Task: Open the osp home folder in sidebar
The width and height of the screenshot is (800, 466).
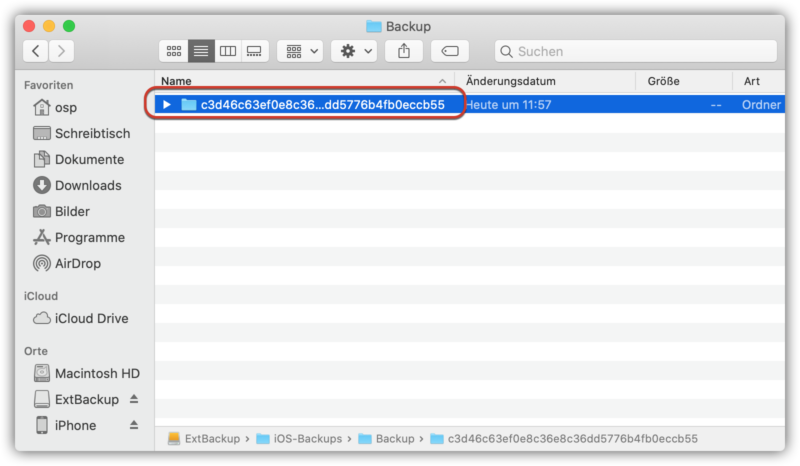Action: click(x=55, y=108)
